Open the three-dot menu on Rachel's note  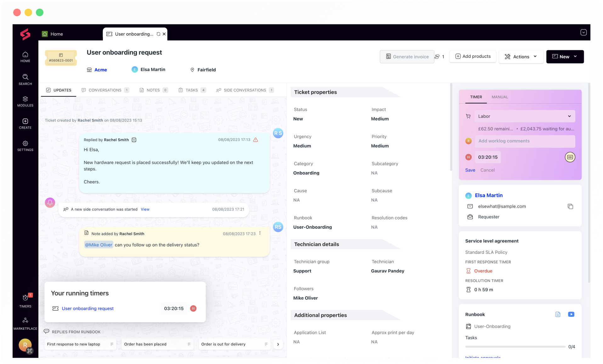click(260, 232)
